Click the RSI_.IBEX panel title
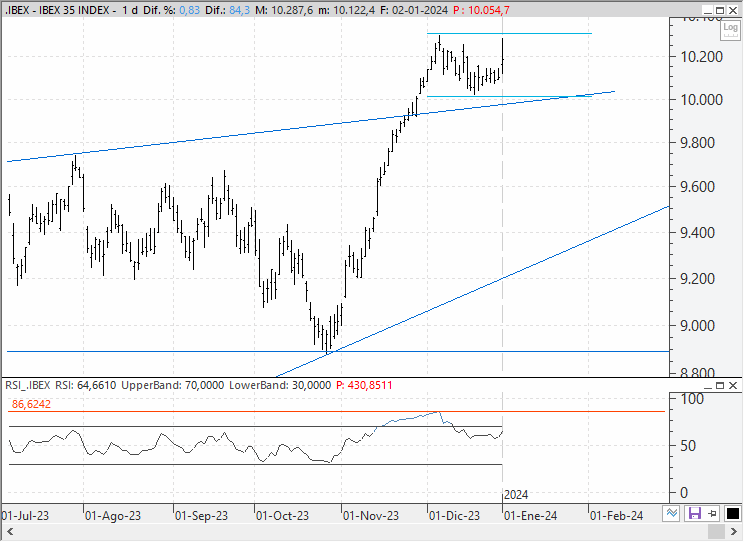744x542 pixels. pyautogui.click(x=28, y=385)
